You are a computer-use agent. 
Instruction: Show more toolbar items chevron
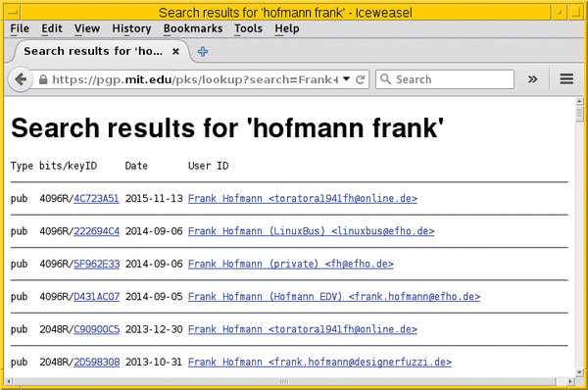click(532, 79)
